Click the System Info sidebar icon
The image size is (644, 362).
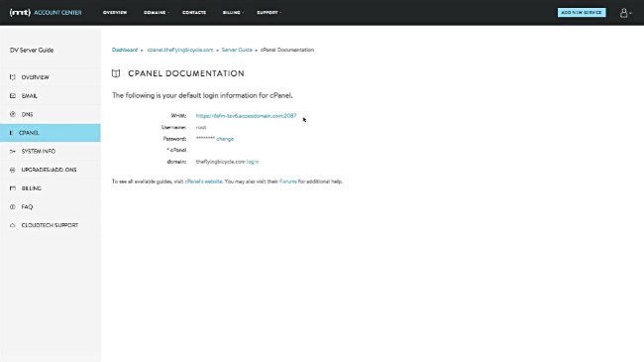[x=13, y=151]
